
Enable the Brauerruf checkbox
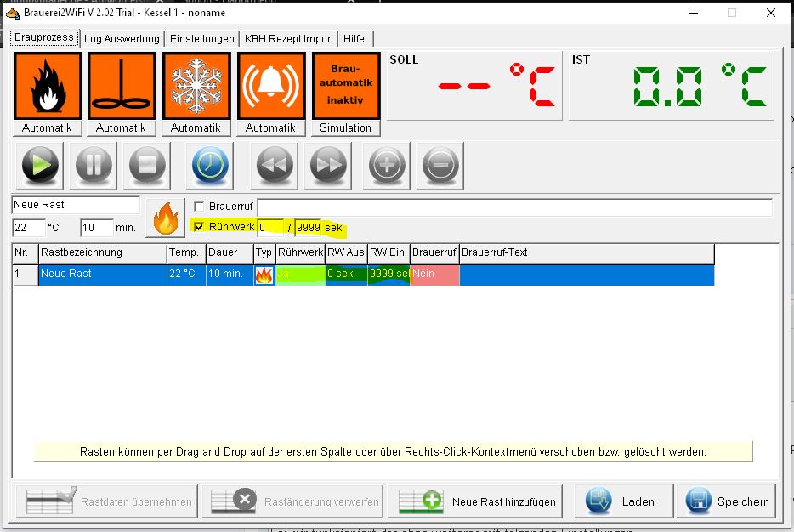coord(199,207)
